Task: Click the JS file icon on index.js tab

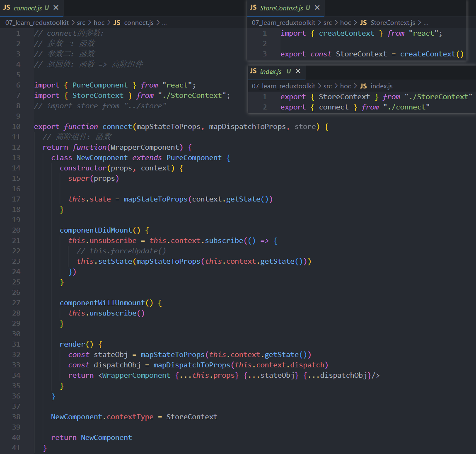Action: (x=253, y=71)
